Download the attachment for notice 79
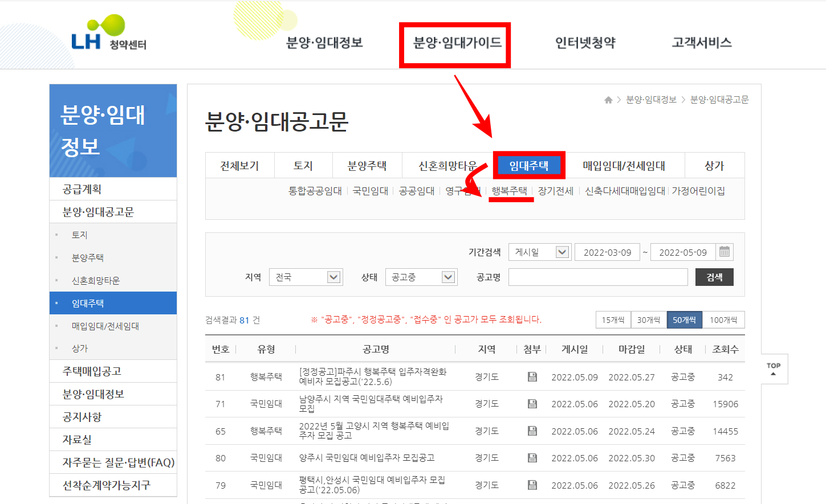The height and width of the screenshot is (504, 826). coord(532,485)
